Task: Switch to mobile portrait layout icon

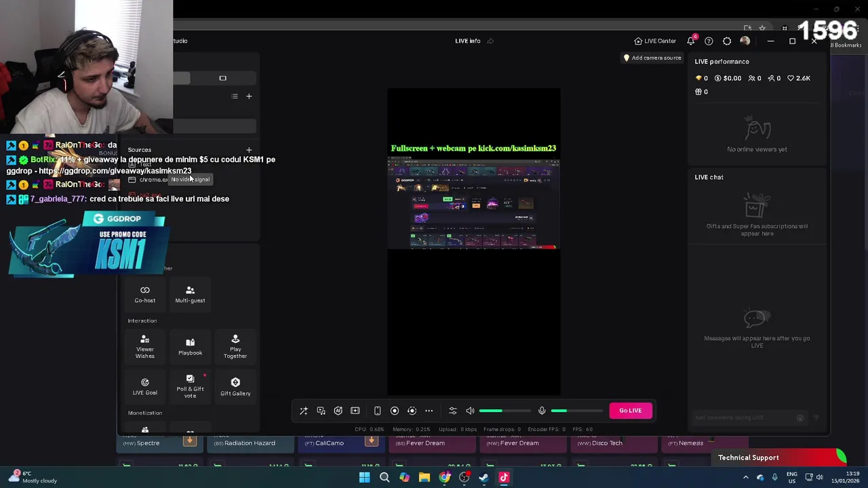Action: pyautogui.click(x=377, y=411)
